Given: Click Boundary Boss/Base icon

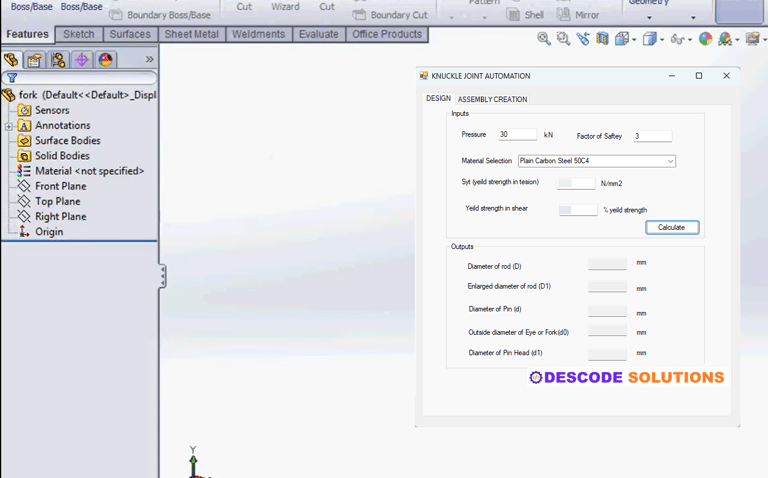Looking at the screenshot, I should point(116,15).
